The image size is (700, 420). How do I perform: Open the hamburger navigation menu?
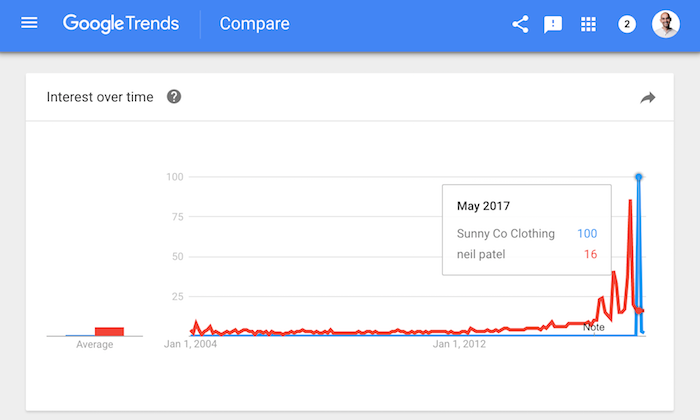point(29,23)
